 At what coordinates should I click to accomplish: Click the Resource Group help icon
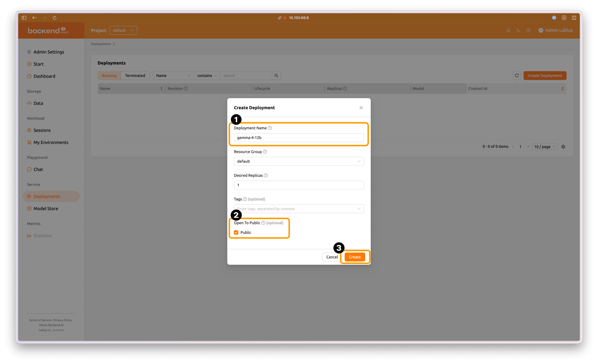point(265,152)
